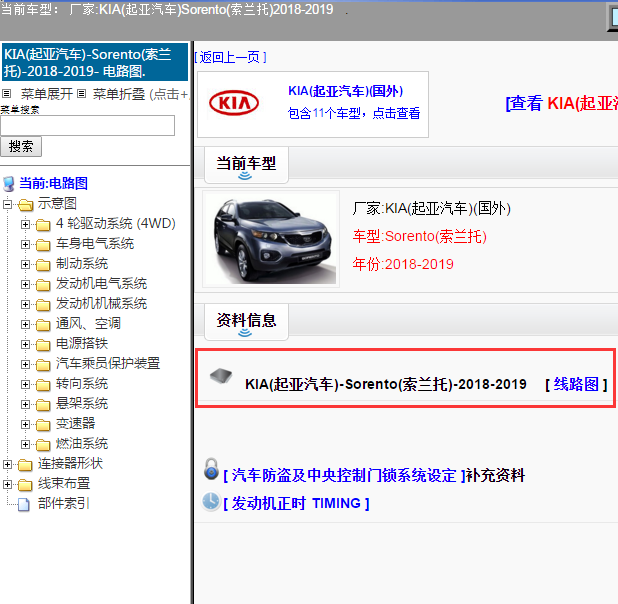The image size is (618, 604).
Task: Click the gray chip icon in 资料信息 row
Action: 221,375
